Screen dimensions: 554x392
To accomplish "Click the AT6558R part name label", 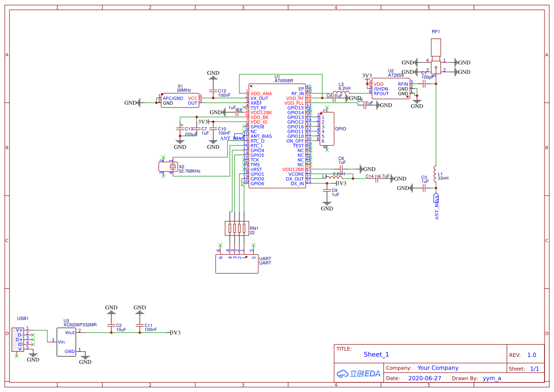I will pos(284,81).
